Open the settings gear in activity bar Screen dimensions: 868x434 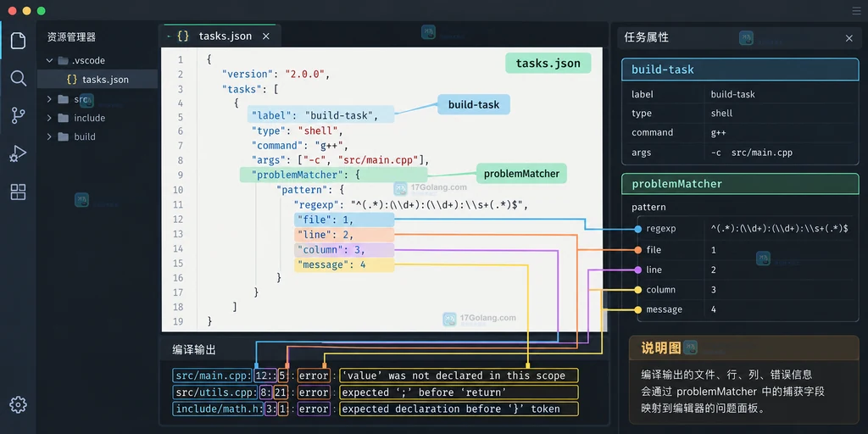(19, 404)
